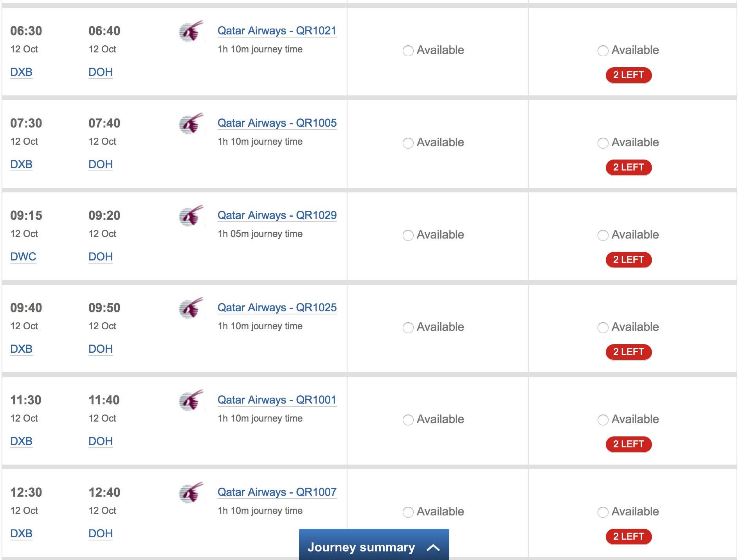Screen dimensions: 742x560
Task: Select second-column Available radio for 11:30 flight
Action: coord(603,420)
